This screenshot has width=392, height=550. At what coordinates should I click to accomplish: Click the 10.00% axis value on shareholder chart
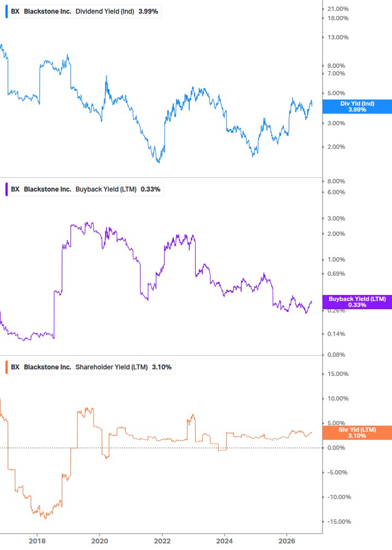pyautogui.click(x=338, y=398)
